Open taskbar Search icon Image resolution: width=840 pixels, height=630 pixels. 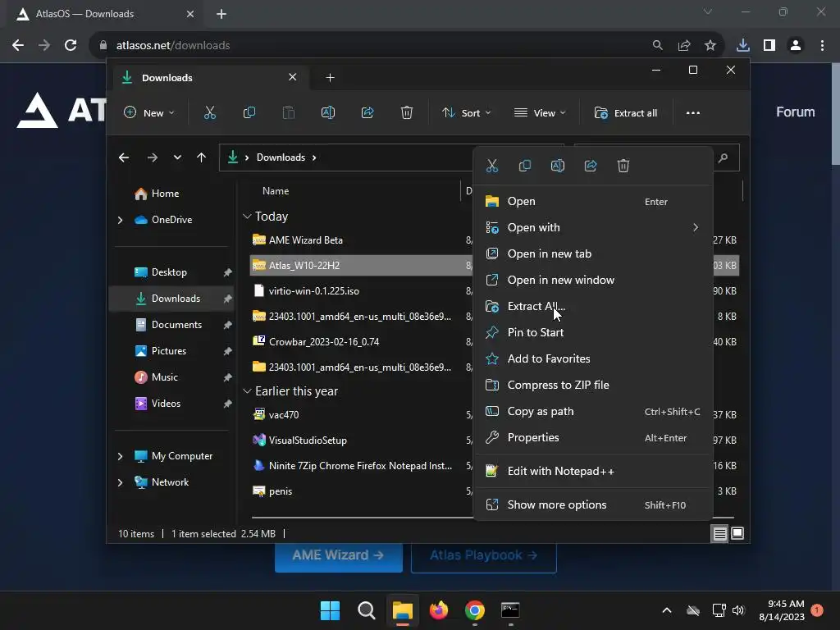click(x=367, y=610)
